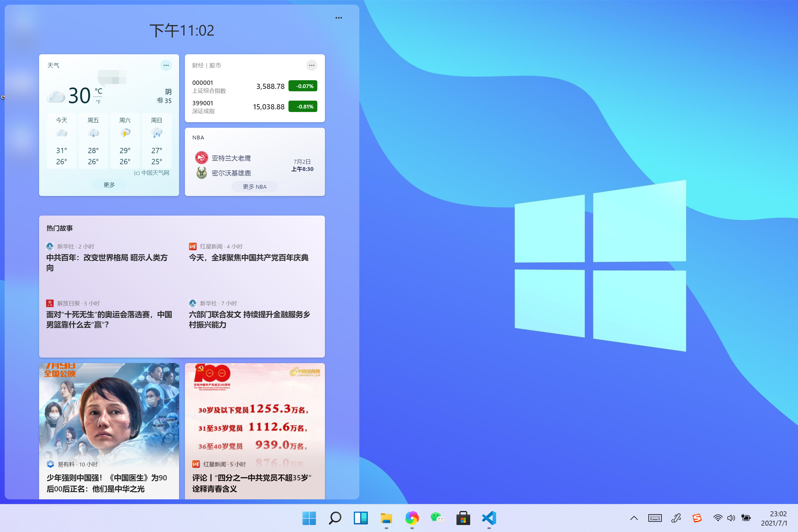The height and width of the screenshot is (532, 798).
Task: Click 天气 widget title
Action: click(x=53, y=65)
